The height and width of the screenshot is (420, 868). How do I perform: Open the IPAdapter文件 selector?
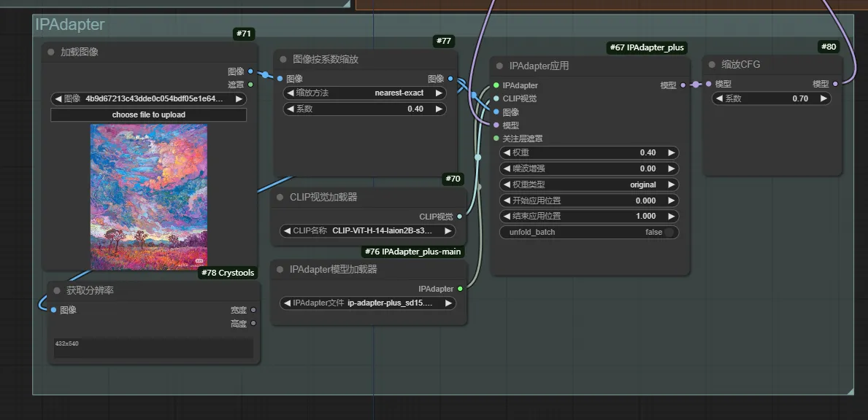coord(368,303)
